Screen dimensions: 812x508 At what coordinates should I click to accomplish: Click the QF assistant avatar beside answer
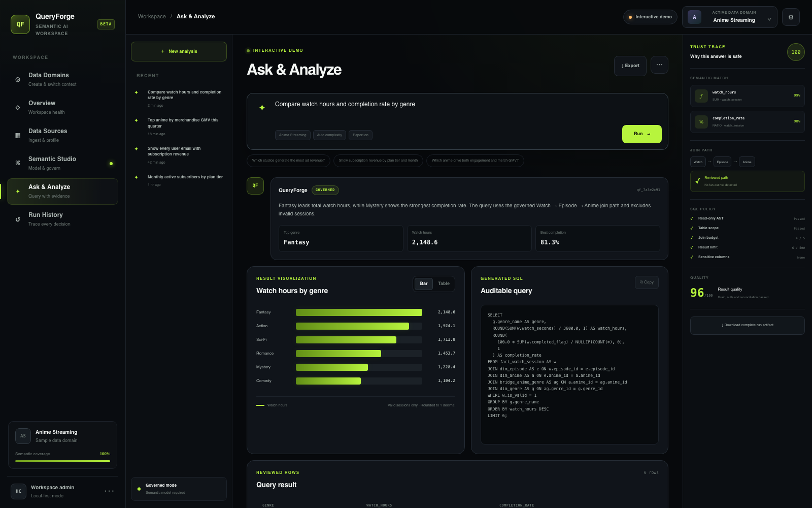coord(255,185)
